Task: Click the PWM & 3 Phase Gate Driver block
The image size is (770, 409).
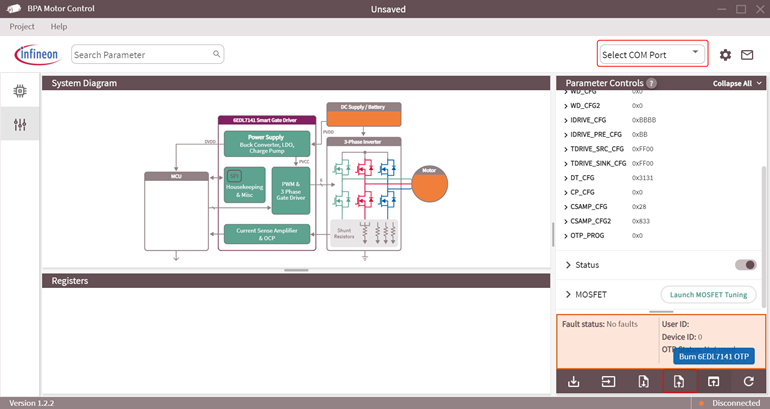Action: [291, 191]
